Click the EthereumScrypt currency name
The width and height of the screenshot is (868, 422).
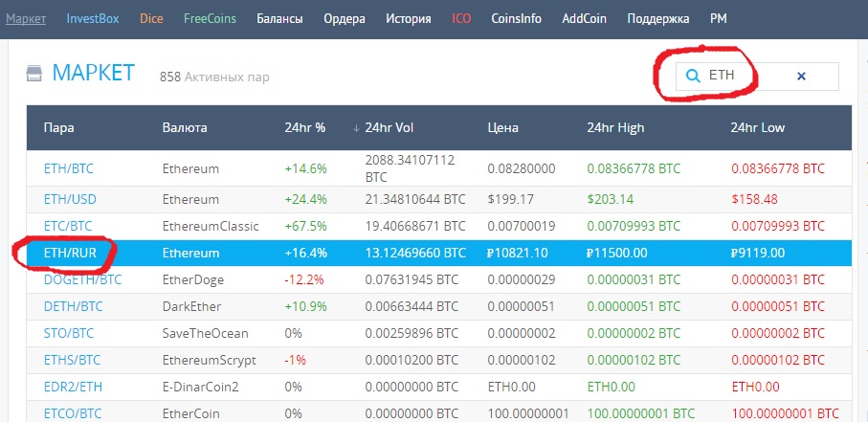[210, 361]
